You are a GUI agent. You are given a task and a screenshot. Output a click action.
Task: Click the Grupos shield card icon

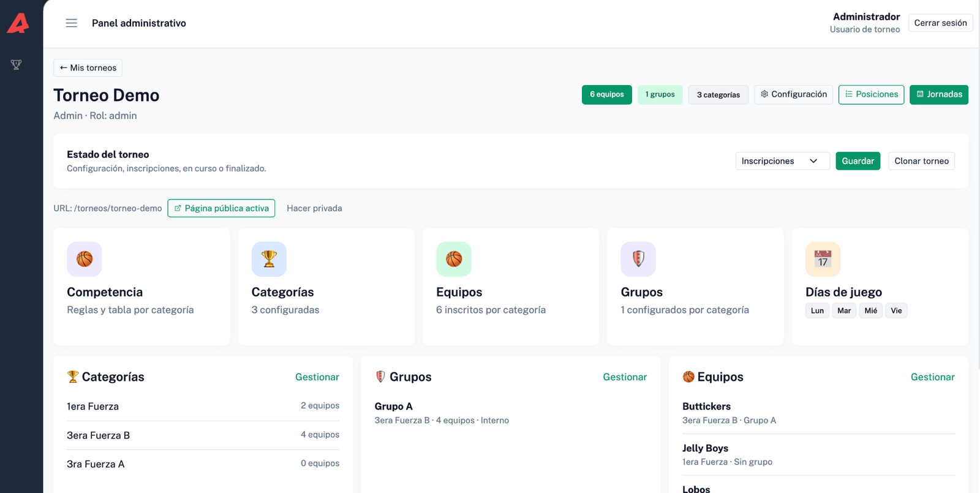(x=638, y=259)
